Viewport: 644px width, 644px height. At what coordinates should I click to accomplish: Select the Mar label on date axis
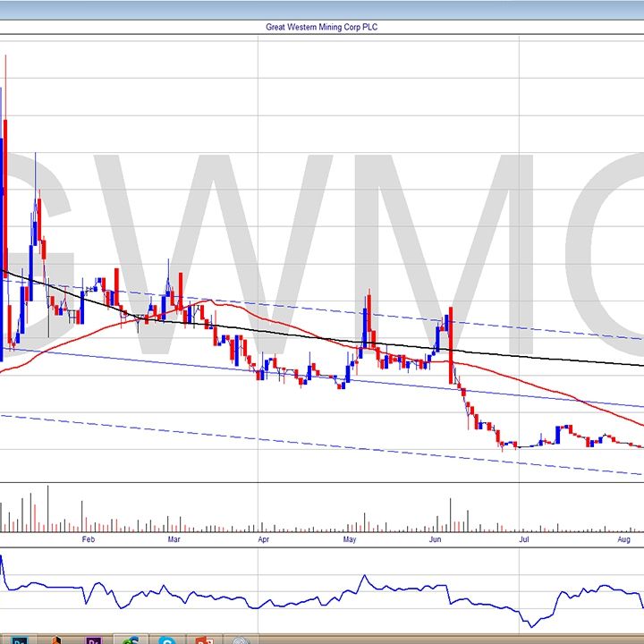click(174, 539)
